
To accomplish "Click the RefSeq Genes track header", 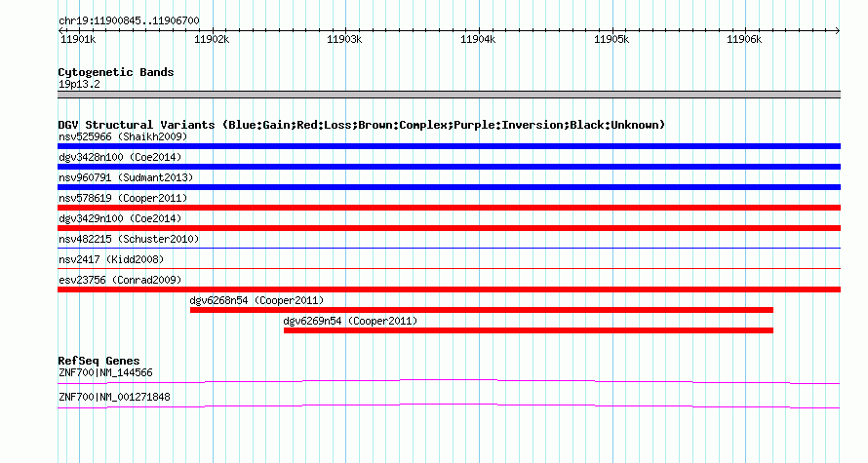I will point(99,361).
